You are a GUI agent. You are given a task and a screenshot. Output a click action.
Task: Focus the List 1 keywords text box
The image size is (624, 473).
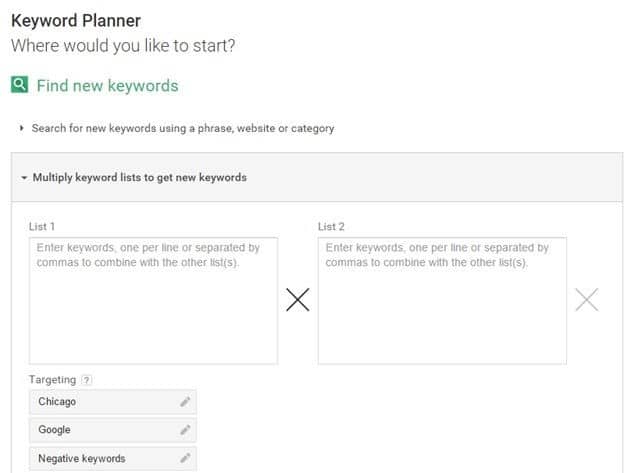click(153, 300)
